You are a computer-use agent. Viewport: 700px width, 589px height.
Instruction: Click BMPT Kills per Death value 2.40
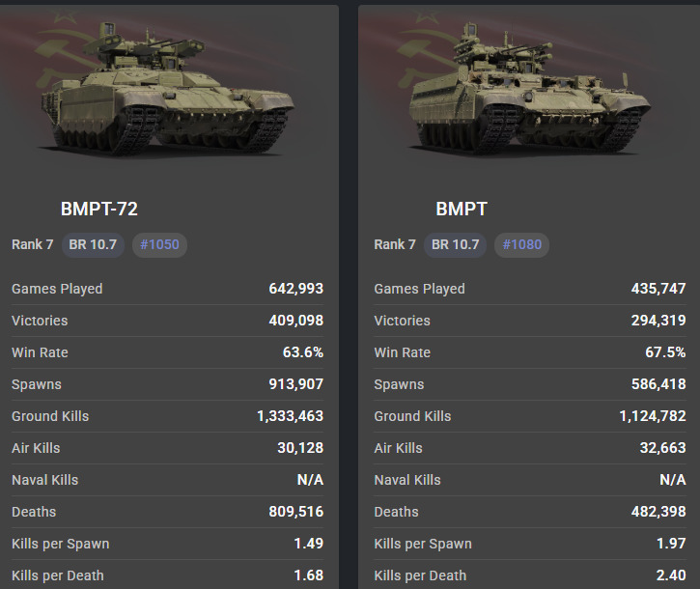[671, 575]
